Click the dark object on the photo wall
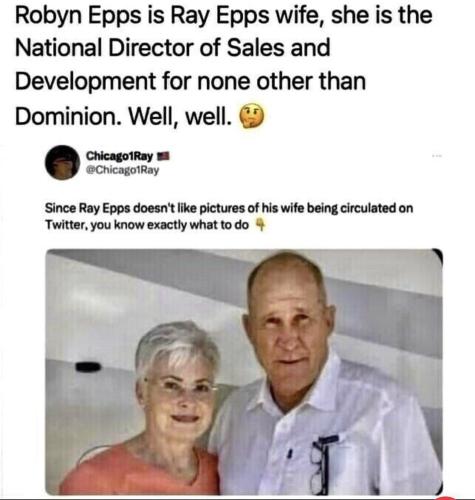Screen dimensions: 475x500 point(88,367)
